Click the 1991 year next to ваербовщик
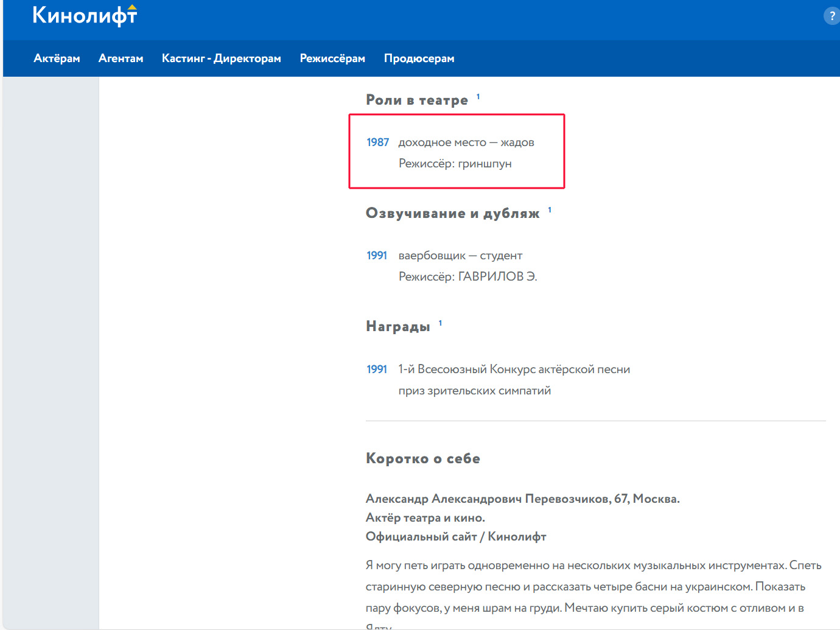 pos(377,256)
